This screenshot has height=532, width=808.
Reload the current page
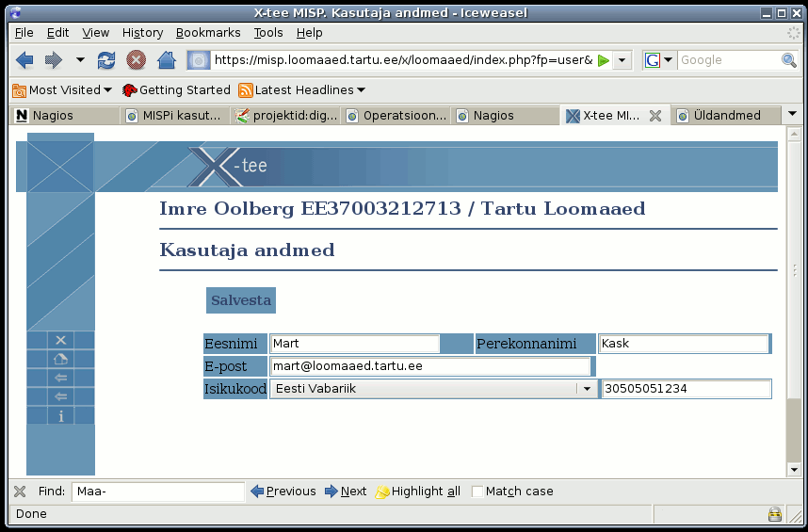[106, 60]
